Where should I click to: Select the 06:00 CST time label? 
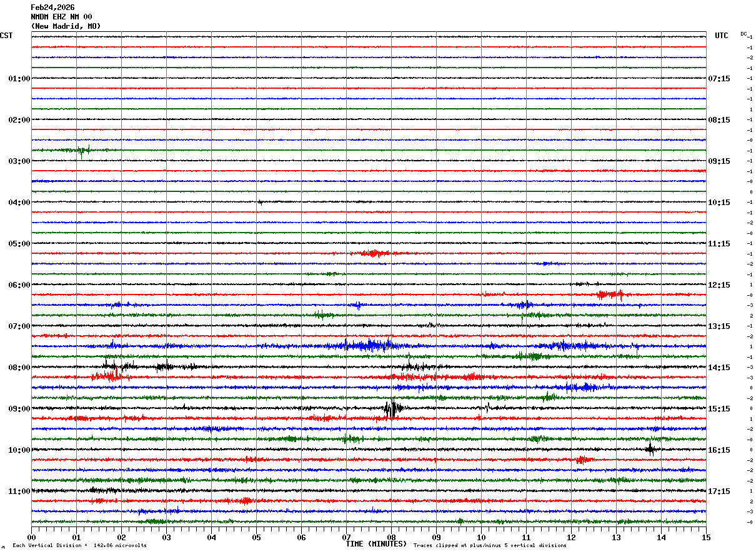(19, 285)
